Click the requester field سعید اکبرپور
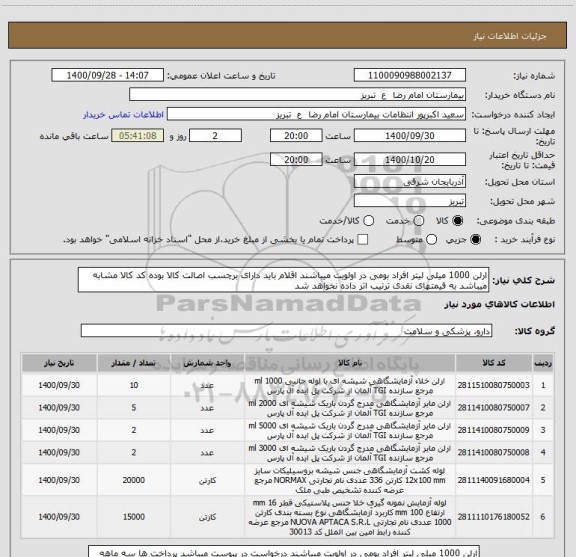 316,114
